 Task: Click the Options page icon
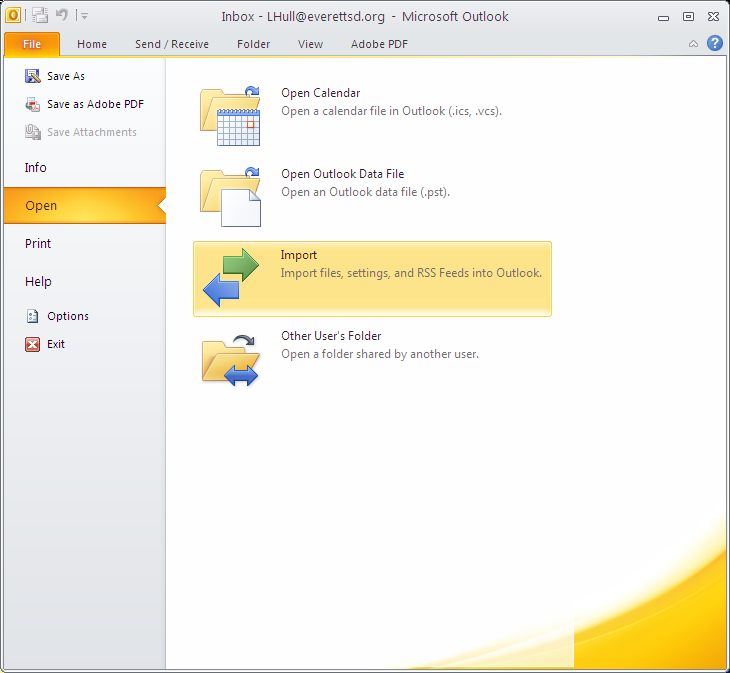33,316
